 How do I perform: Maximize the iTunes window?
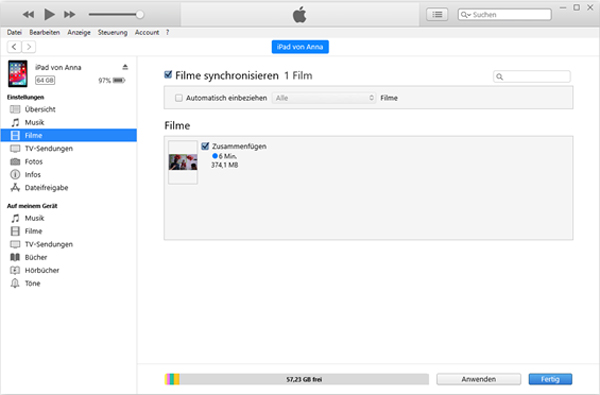(x=576, y=8)
